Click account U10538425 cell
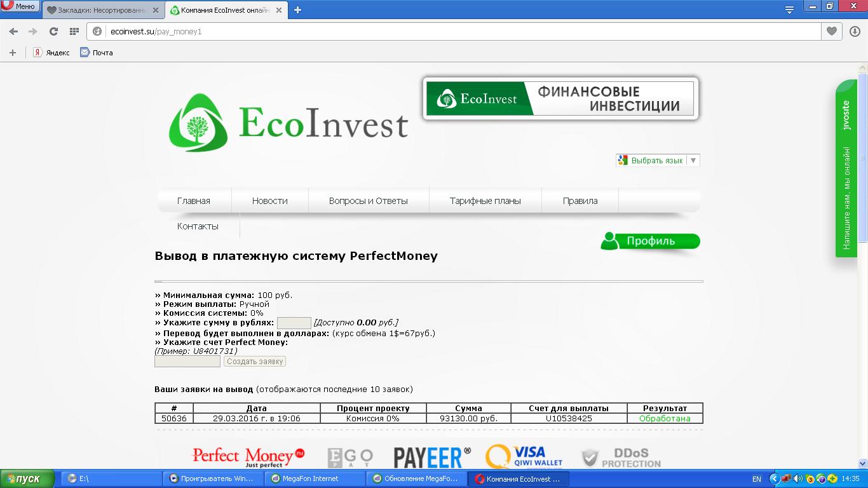The width and height of the screenshot is (868, 488). click(x=569, y=419)
